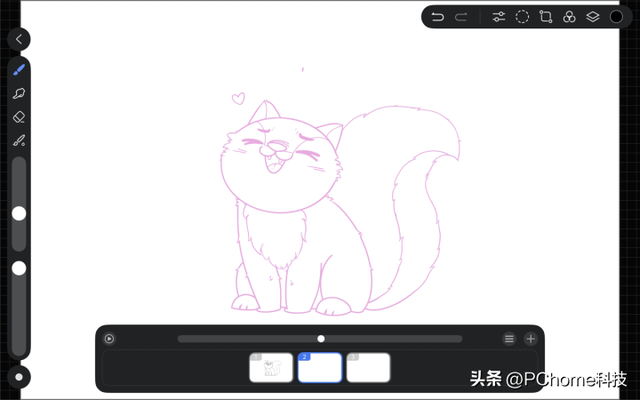The image size is (640, 400).
Task: Undo the last stroke
Action: click(x=438, y=17)
